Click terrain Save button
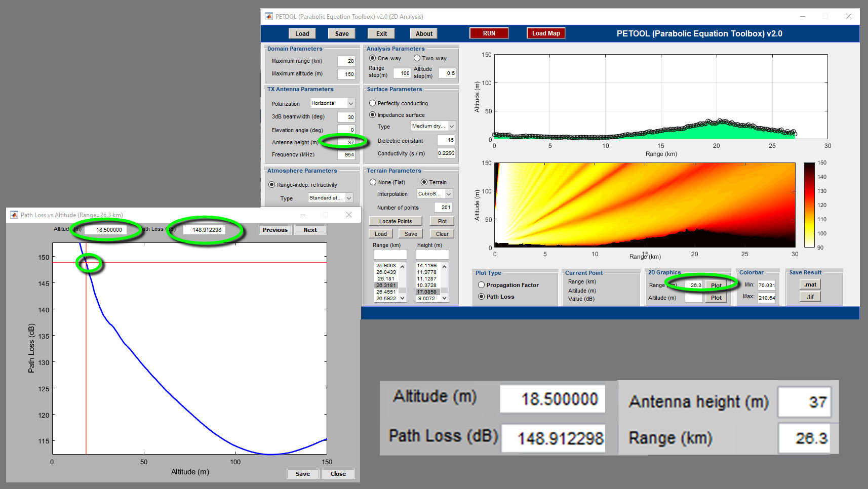This screenshot has width=868, height=489. (411, 234)
